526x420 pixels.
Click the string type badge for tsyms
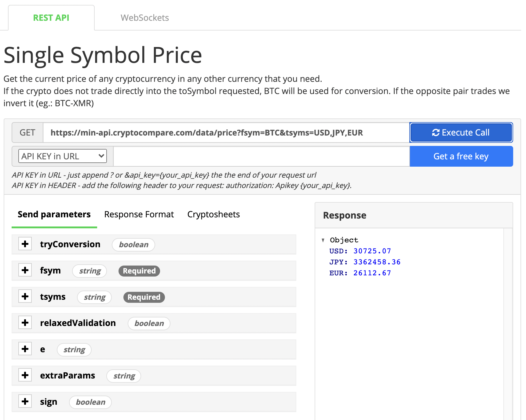[x=94, y=297]
